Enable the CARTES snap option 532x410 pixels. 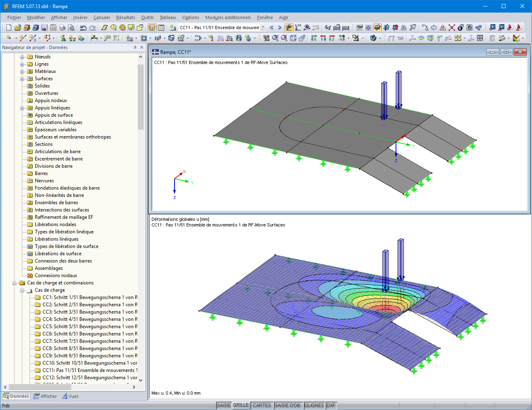[262, 405]
